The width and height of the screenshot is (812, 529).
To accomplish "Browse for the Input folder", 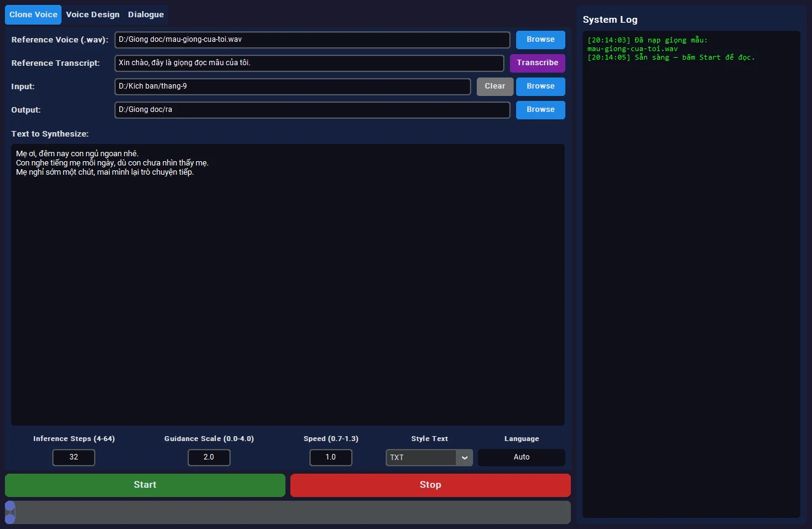I will coord(541,86).
